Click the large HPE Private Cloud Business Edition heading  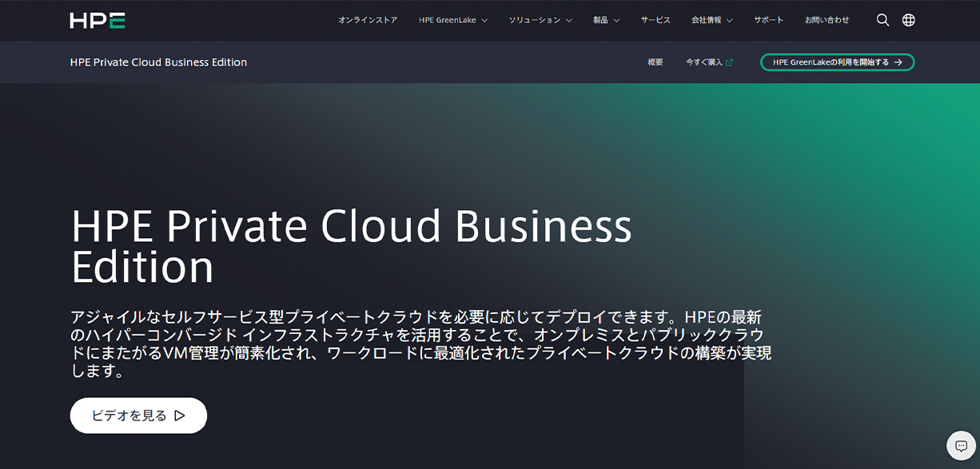coord(352,246)
